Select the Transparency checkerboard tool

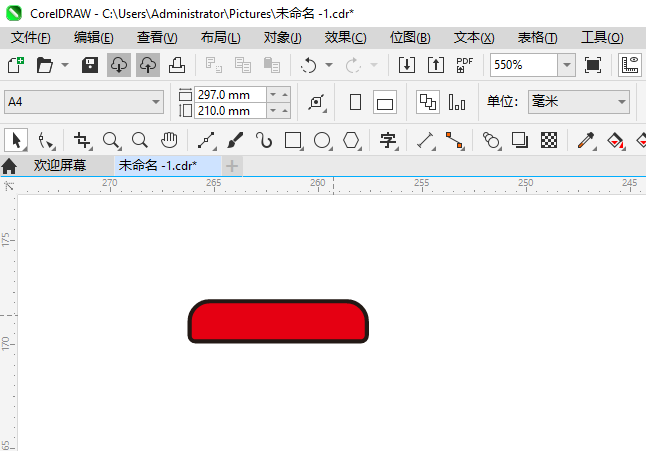tap(549, 140)
